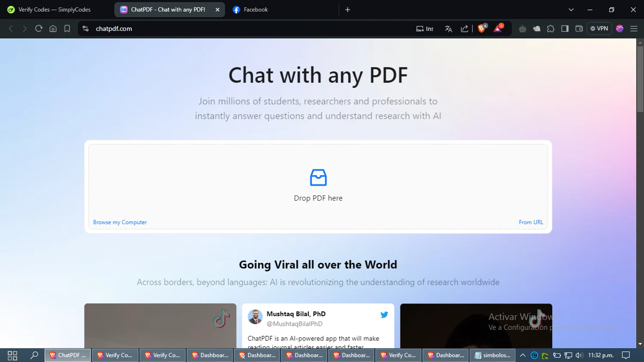Click Going Viral all over the World heading
644x362 pixels.
click(318, 265)
